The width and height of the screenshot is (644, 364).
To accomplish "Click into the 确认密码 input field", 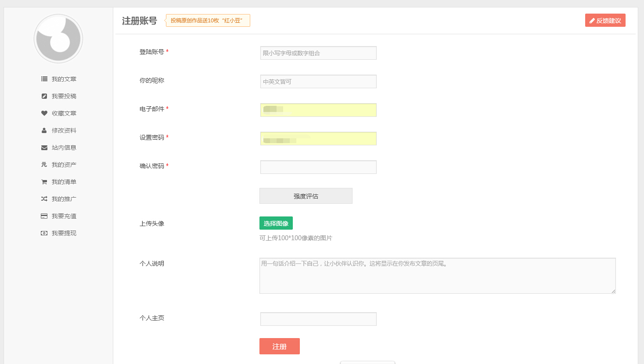I will (318, 167).
